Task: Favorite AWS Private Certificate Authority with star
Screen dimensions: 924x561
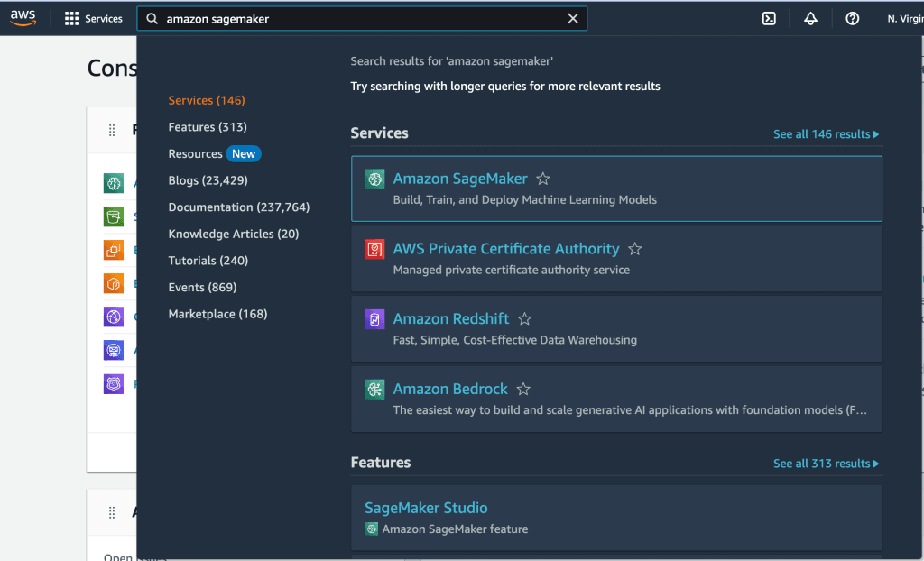Action: [634, 249]
